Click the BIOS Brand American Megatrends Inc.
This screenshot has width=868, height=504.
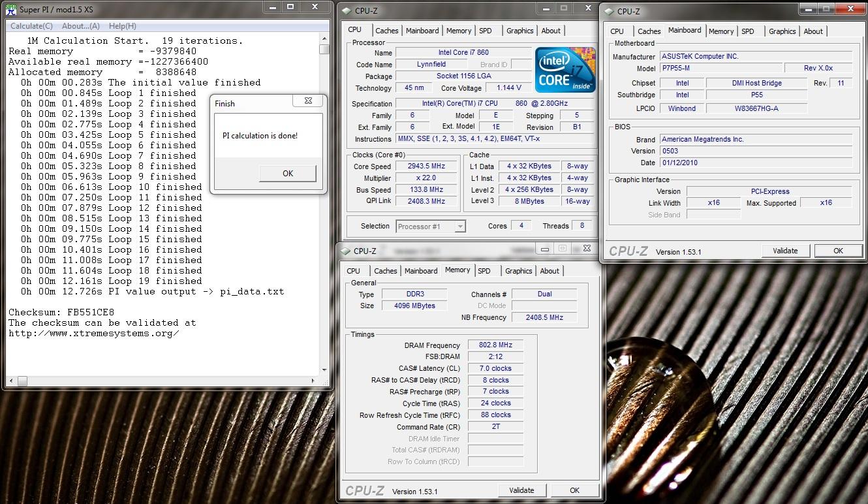(x=756, y=139)
